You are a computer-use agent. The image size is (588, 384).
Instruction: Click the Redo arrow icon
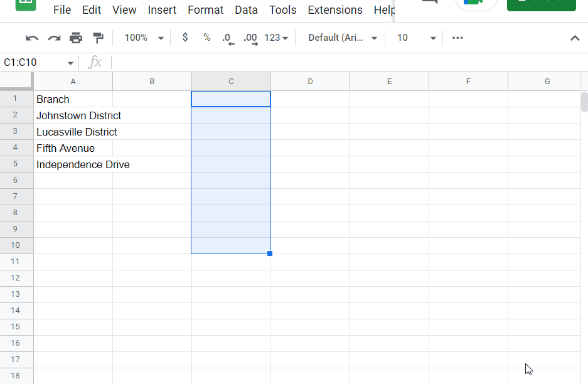(54, 38)
